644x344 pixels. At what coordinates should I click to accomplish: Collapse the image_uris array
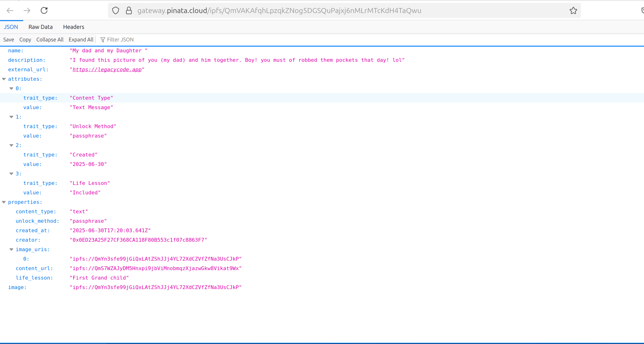tap(11, 250)
